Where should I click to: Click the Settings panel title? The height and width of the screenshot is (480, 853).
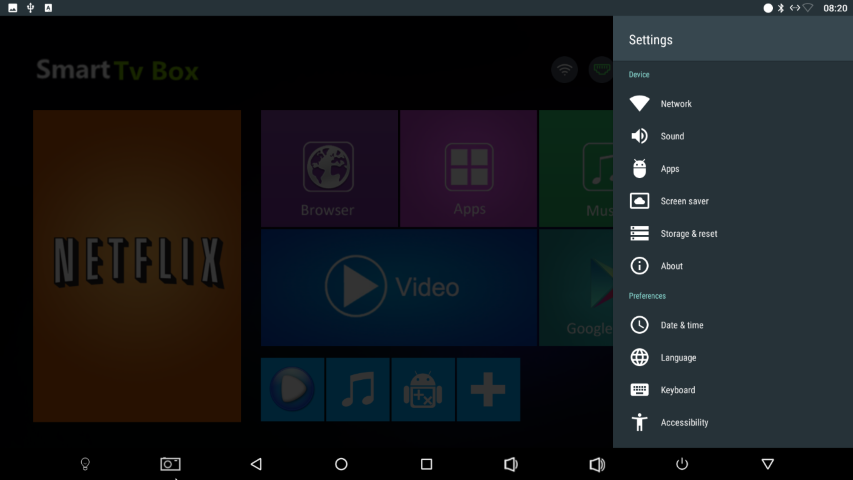651,40
